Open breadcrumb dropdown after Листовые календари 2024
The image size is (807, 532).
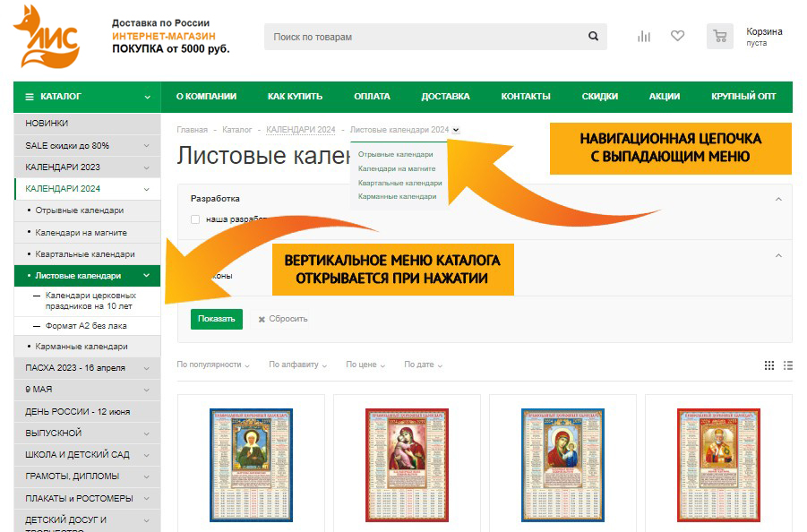click(456, 130)
